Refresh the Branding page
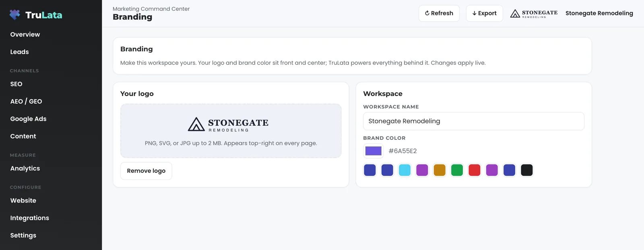 pyautogui.click(x=439, y=13)
